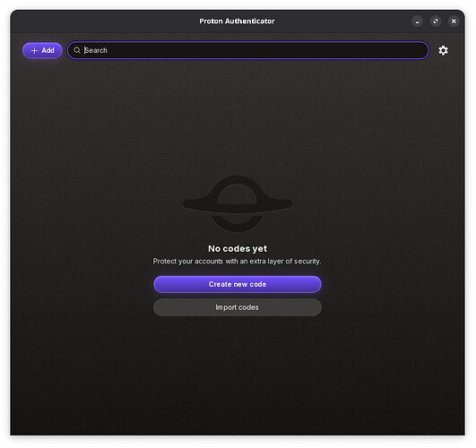Start a new entry with Create new code

(238, 284)
